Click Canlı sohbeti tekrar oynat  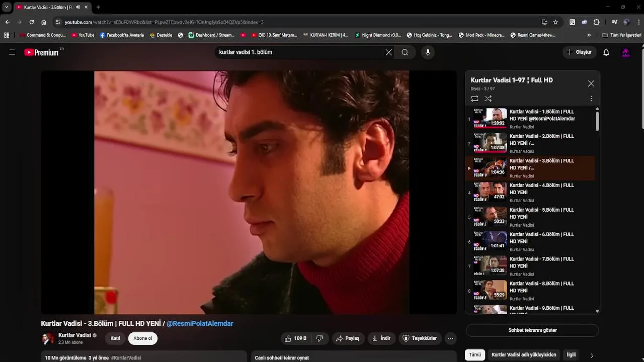pyautogui.click(x=282, y=358)
